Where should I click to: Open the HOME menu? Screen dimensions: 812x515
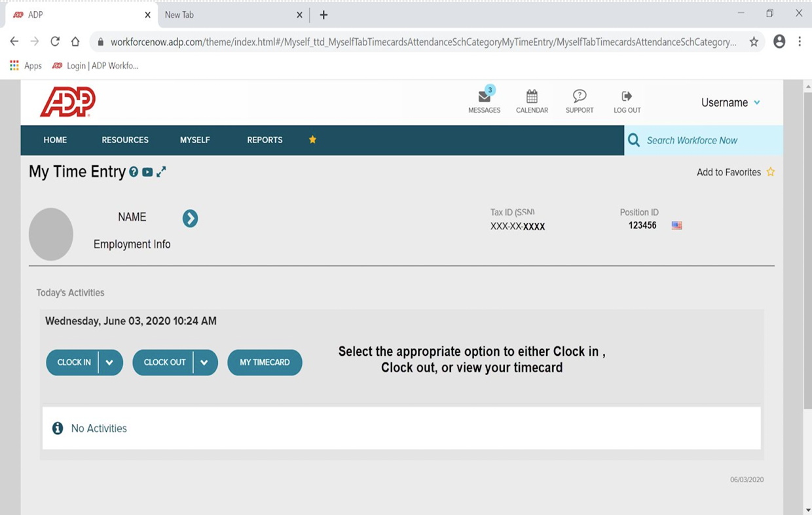[x=55, y=140]
